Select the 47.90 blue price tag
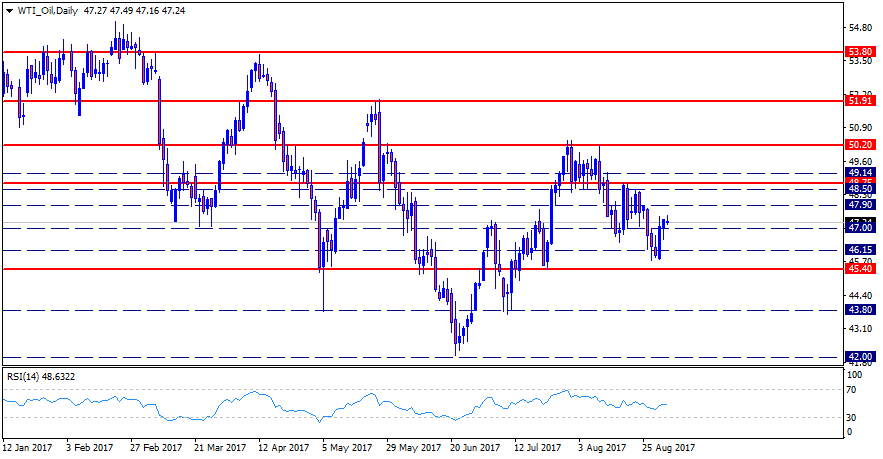The width and height of the screenshot is (883, 459). [x=860, y=205]
